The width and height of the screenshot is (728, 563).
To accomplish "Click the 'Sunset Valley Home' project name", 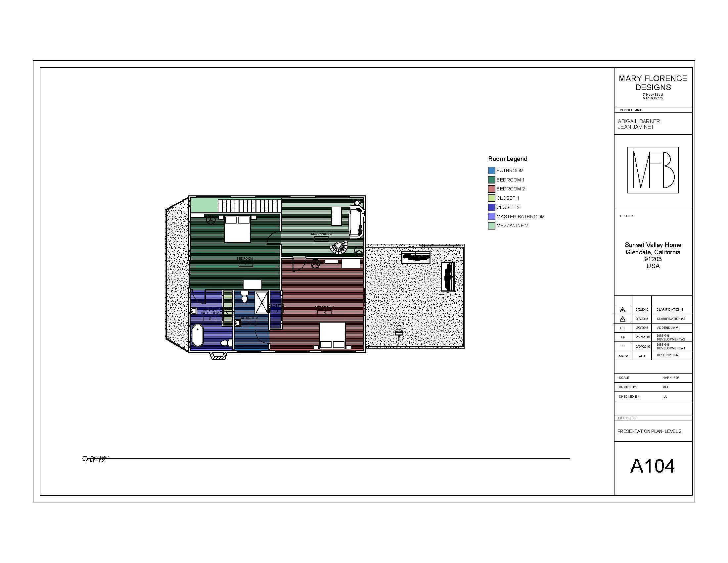I will [x=653, y=245].
